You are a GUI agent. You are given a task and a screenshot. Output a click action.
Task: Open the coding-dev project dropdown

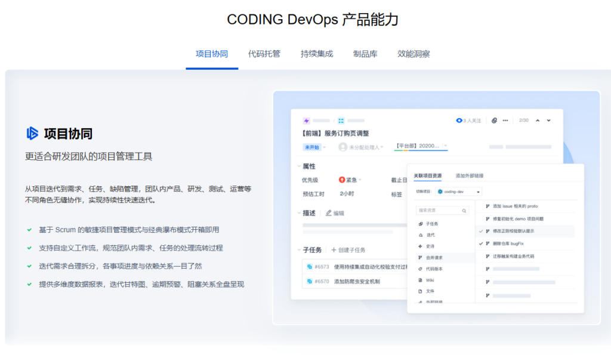[459, 192]
